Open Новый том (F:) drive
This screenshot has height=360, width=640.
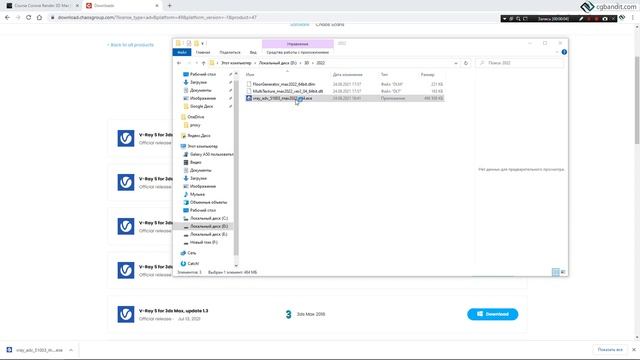pyautogui.click(x=204, y=242)
